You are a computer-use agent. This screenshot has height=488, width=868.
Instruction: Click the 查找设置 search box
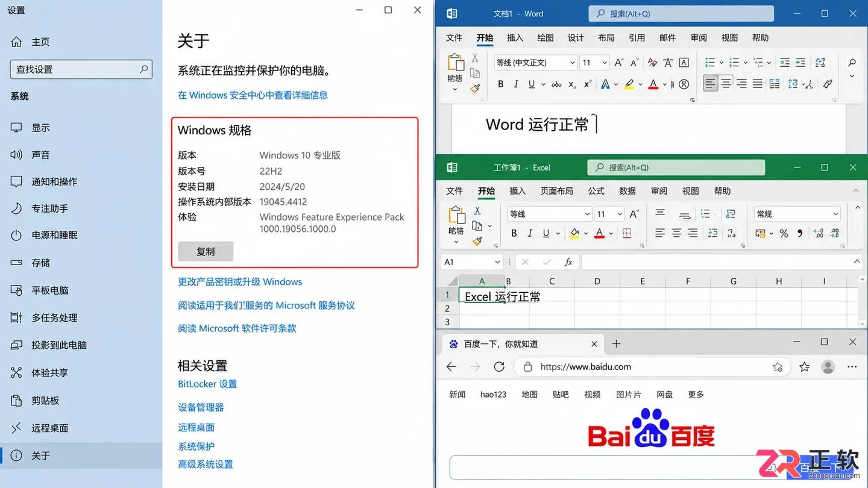coord(81,69)
